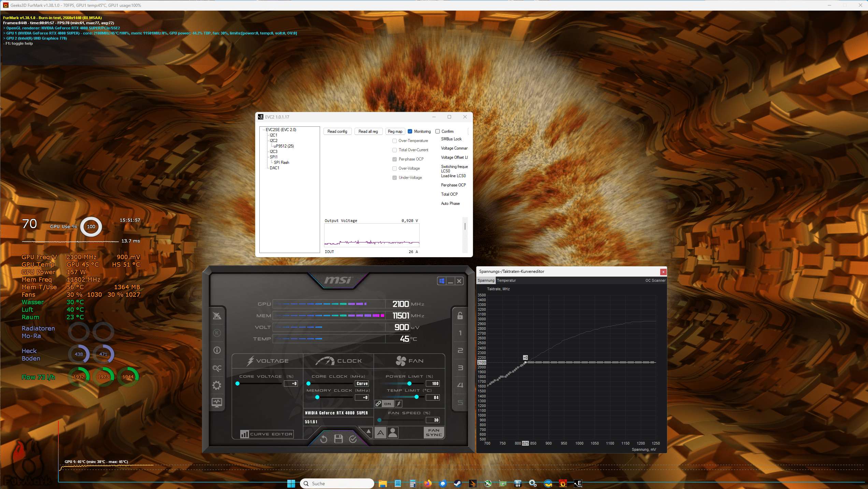Open the Afterburner information (i) panel

[217, 350]
